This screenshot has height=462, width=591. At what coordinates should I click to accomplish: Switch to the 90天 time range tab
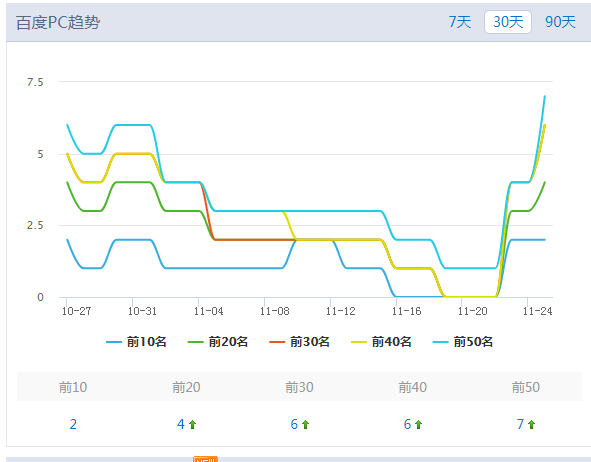point(560,22)
